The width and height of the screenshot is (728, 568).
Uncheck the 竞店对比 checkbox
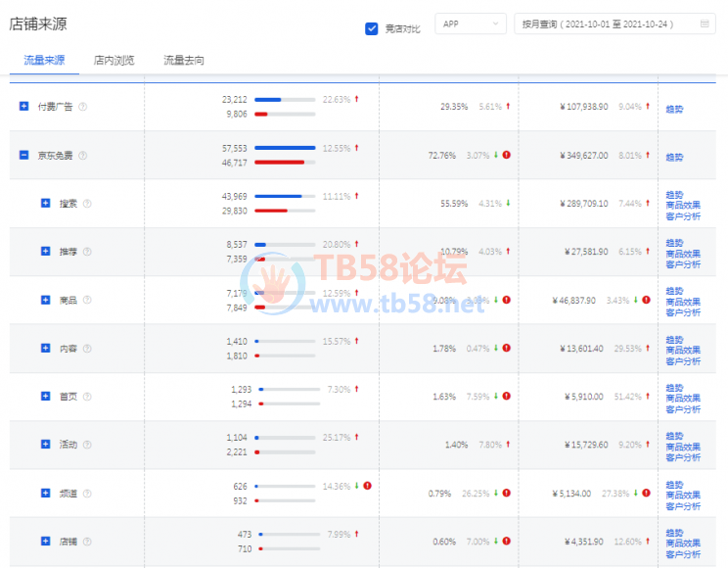coord(372,28)
